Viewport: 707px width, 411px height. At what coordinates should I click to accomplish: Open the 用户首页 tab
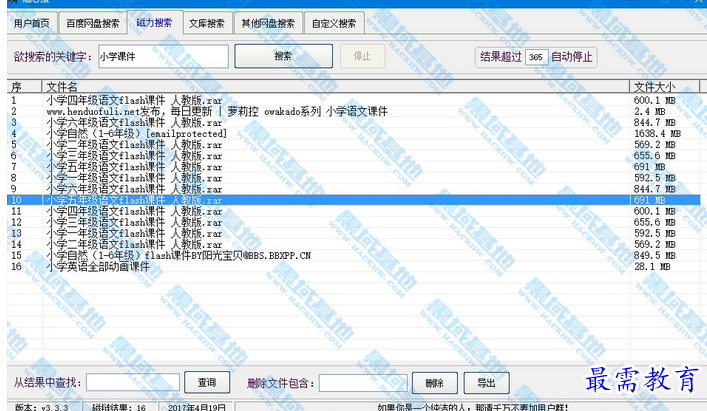point(31,23)
